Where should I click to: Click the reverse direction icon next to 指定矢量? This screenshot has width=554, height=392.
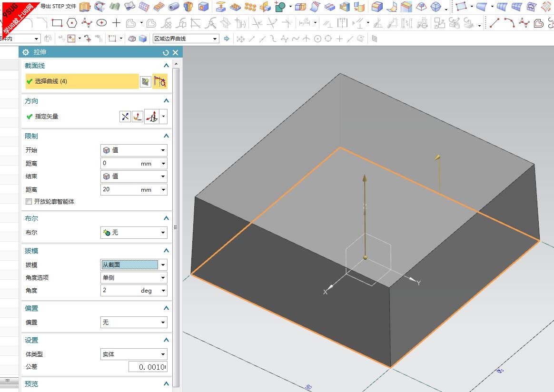pos(125,117)
